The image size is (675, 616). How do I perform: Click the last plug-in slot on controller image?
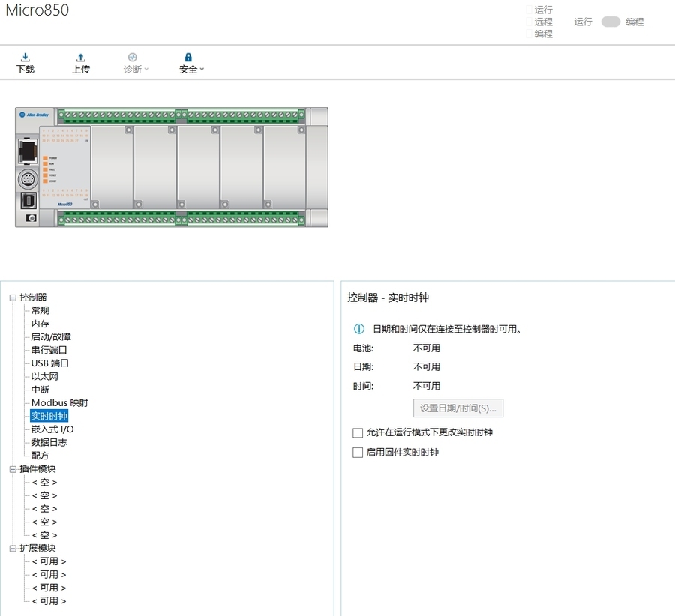[x=284, y=167]
